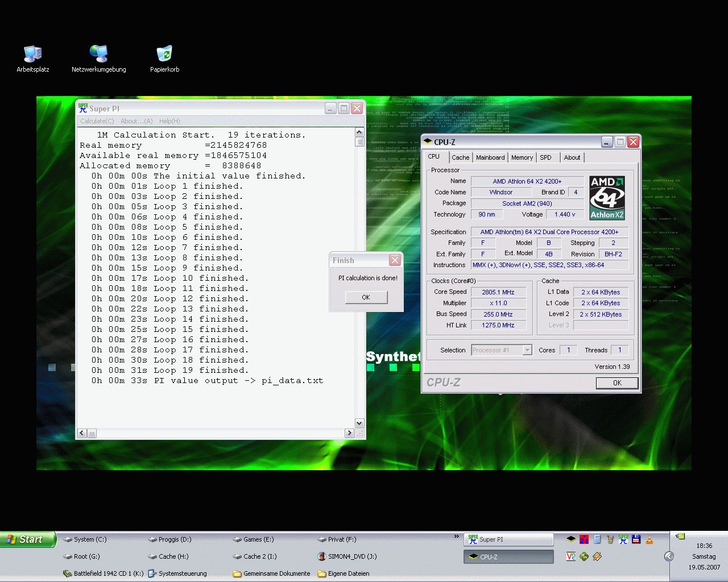Launch Super PI from quick launch icons
The width and height of the screenshot is (728, 582).
click(x=623, y=539)
